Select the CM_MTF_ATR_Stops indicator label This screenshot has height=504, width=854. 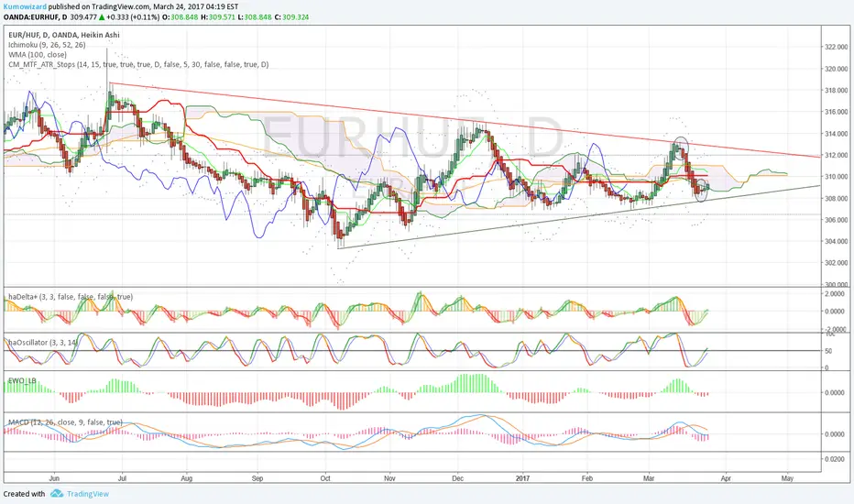138,64
